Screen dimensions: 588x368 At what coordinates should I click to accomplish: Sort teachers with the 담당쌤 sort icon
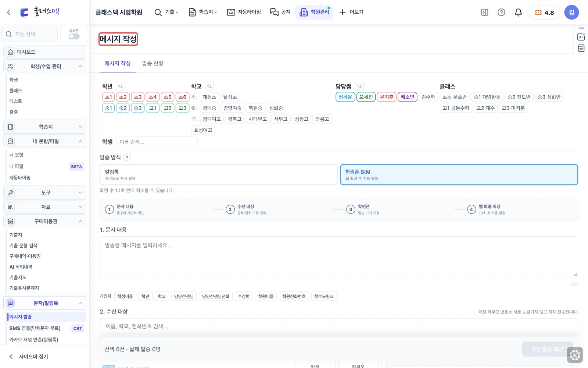click(359, 86)
